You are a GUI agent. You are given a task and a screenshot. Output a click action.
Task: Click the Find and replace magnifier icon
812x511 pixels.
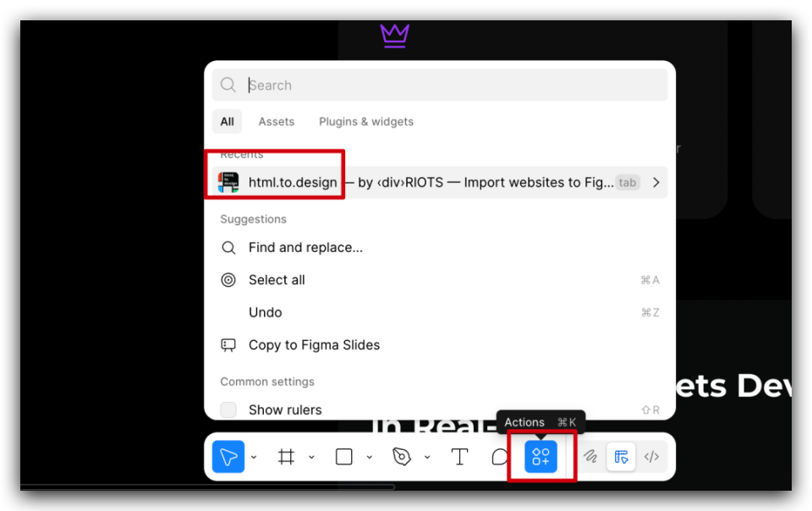point(228,248)
